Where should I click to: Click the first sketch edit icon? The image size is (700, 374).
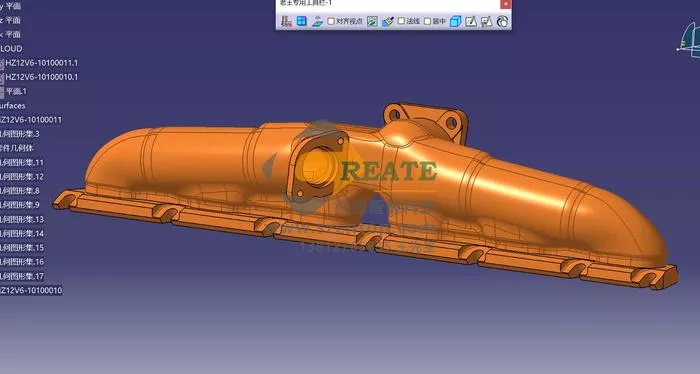(x=471, y=21)
